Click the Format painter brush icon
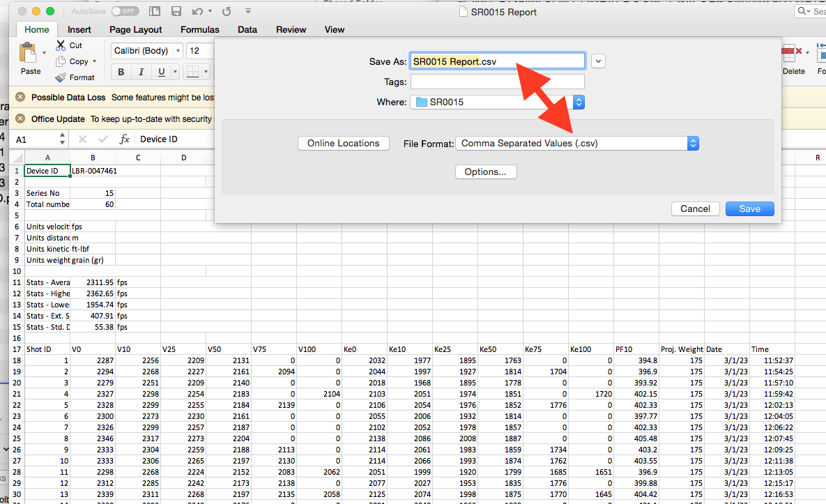The image size is (826, 504). tap(61, 77)
